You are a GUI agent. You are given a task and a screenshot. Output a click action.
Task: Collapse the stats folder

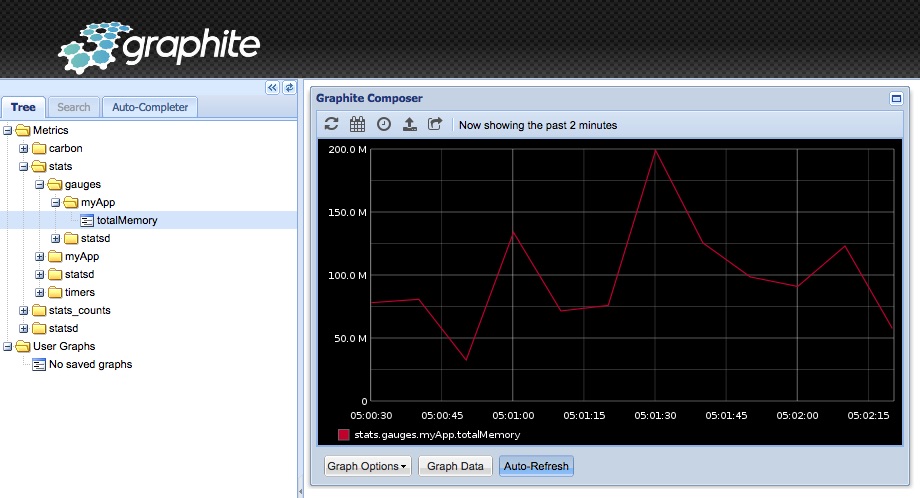[x=23, y=167]
